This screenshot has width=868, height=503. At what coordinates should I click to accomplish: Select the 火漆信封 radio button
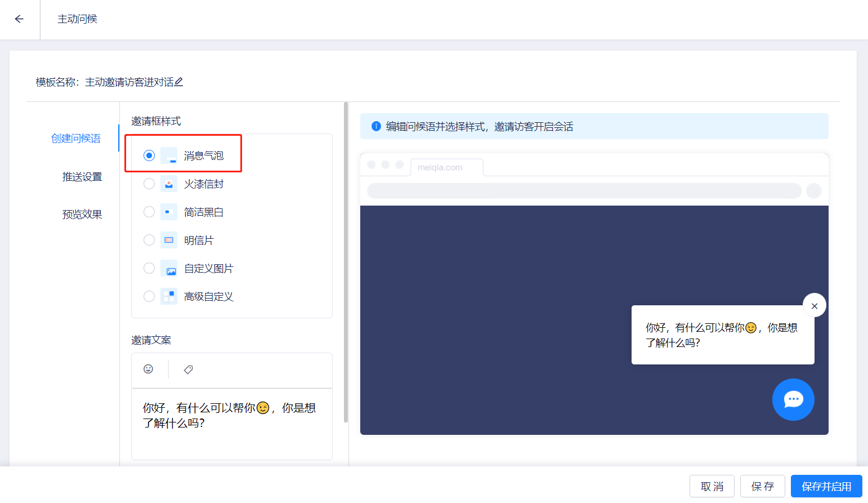(149, 184)
